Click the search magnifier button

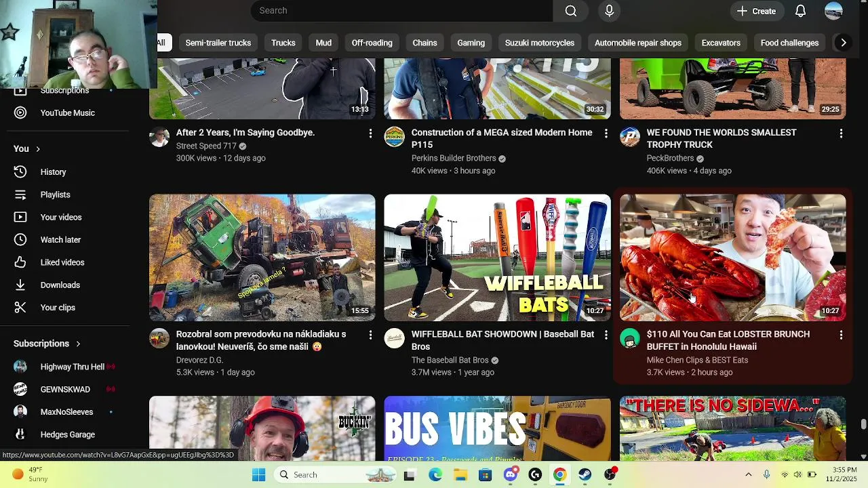pos(571,11)
